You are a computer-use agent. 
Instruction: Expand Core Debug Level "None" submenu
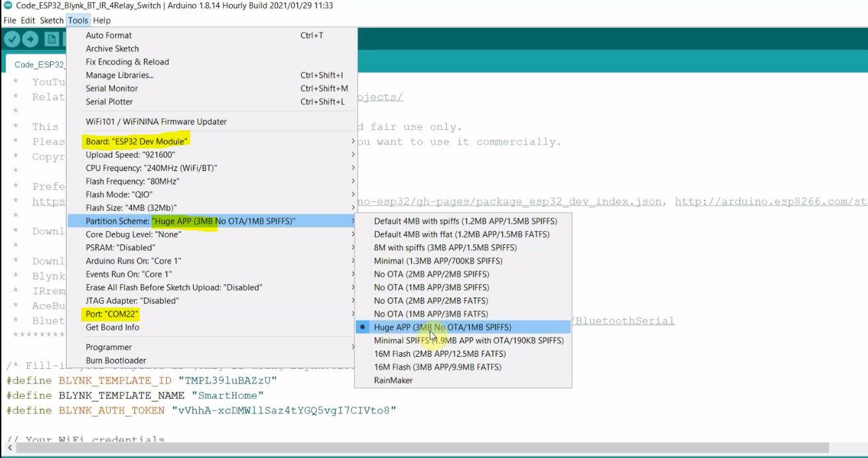(212, 234)
